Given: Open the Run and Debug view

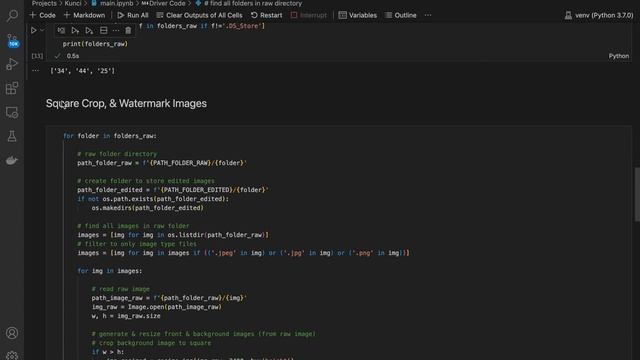Looking at the screenshot, I should pos(12,64).
